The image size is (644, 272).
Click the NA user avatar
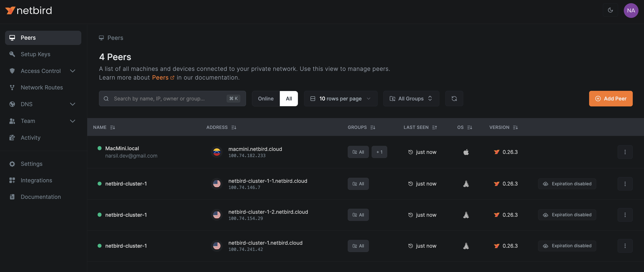click(x=631, y=11)
